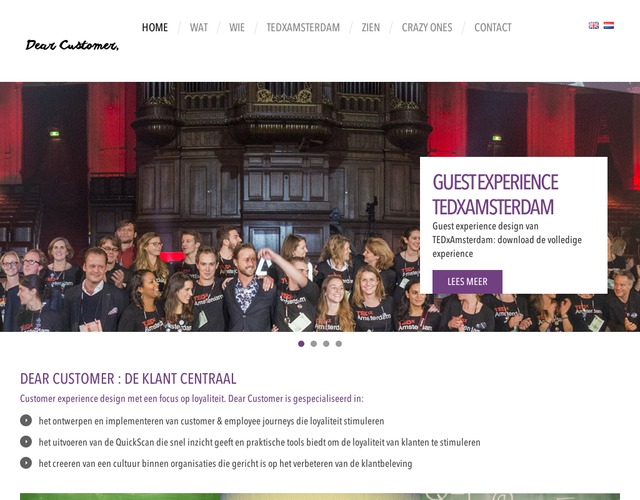Navigate to ZIEN in navigation
640x500 pixels.
[x=371, y=27]
